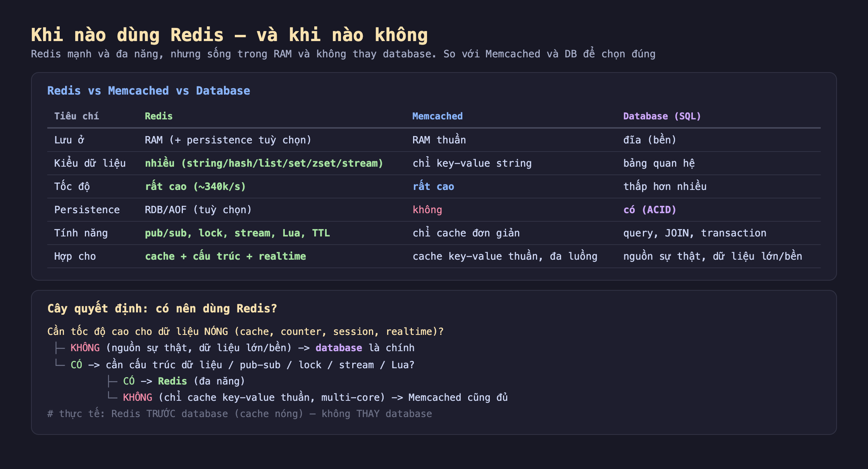Select the 'Hợp cho' row label

[75, 256]
